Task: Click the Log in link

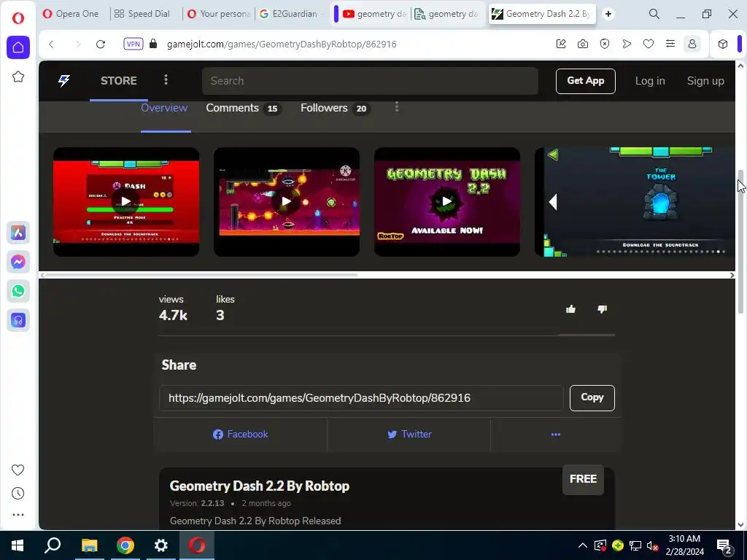Action: coord(650,81)
